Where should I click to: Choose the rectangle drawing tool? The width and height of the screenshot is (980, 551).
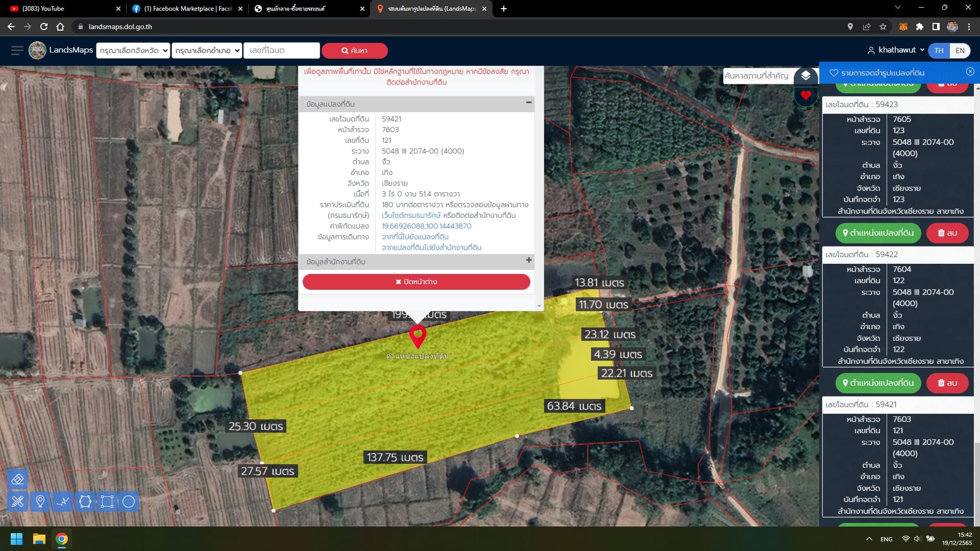(x=107, y=502)
